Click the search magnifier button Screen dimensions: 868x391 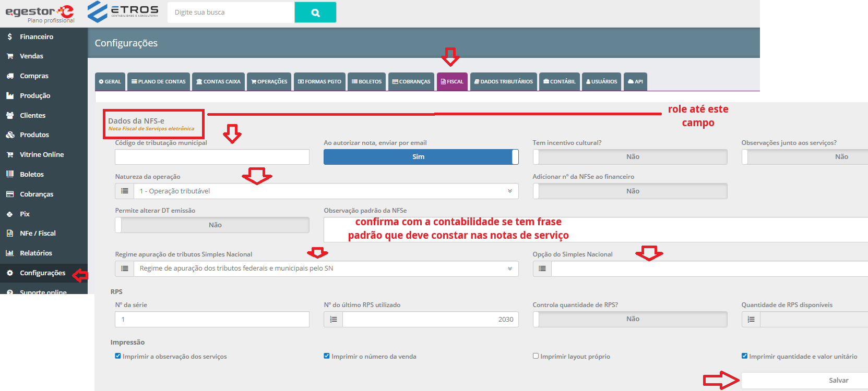[315, 12]
